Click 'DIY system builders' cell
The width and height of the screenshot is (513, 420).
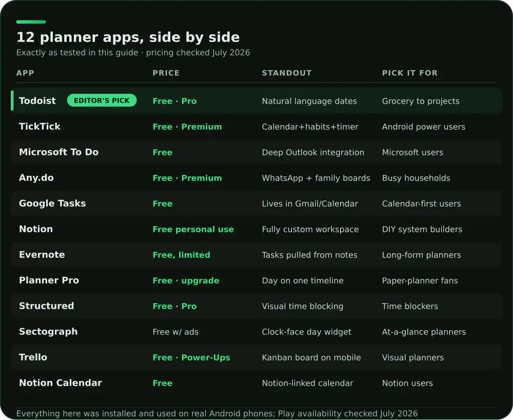pos(422,229)
